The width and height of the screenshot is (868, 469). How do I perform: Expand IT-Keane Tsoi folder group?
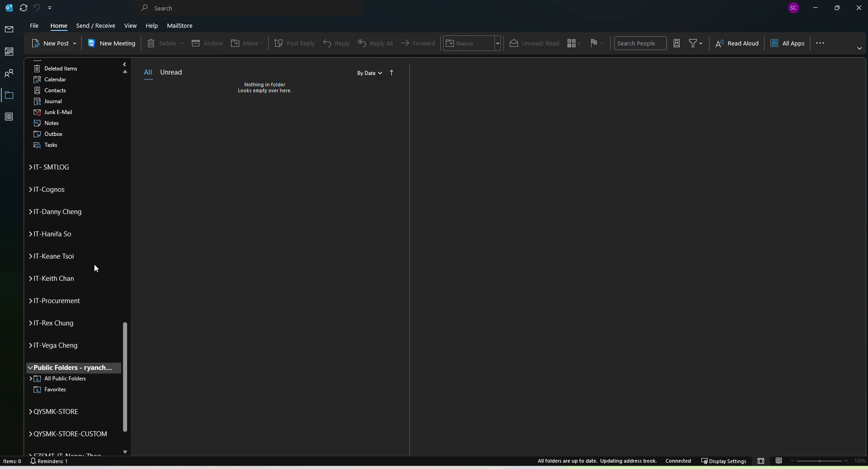click(30, 256)
